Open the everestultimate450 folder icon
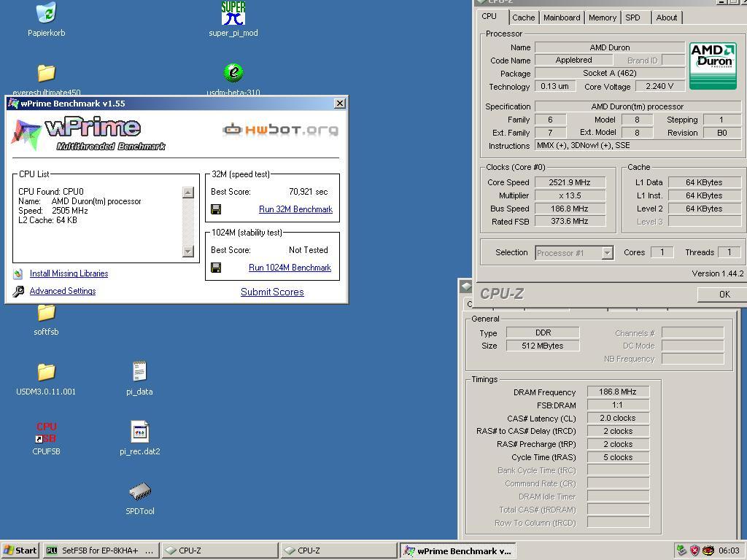This screenshot has height=560, width=747. (x=46, y=73)
